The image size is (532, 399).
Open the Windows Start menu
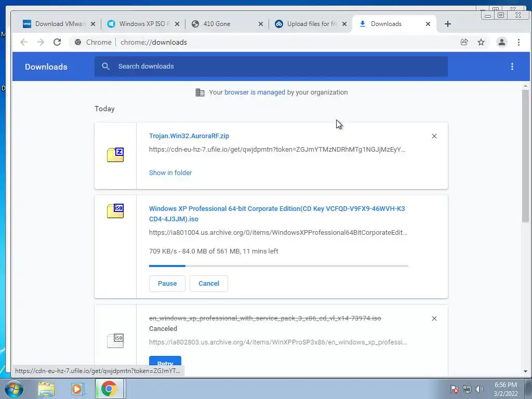click(14, 389)
